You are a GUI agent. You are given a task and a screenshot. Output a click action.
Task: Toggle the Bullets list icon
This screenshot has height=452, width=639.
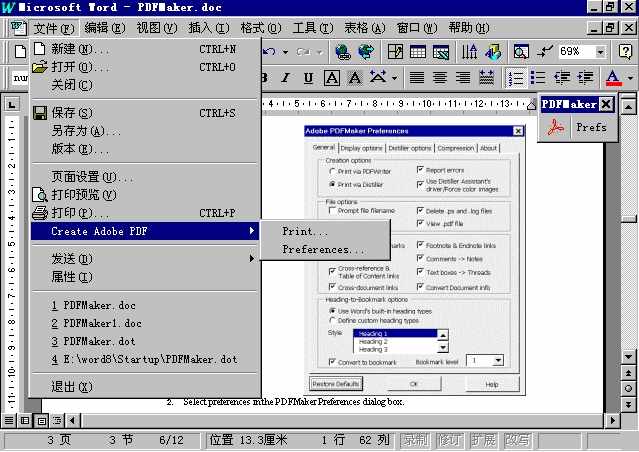tap(538, 77)
